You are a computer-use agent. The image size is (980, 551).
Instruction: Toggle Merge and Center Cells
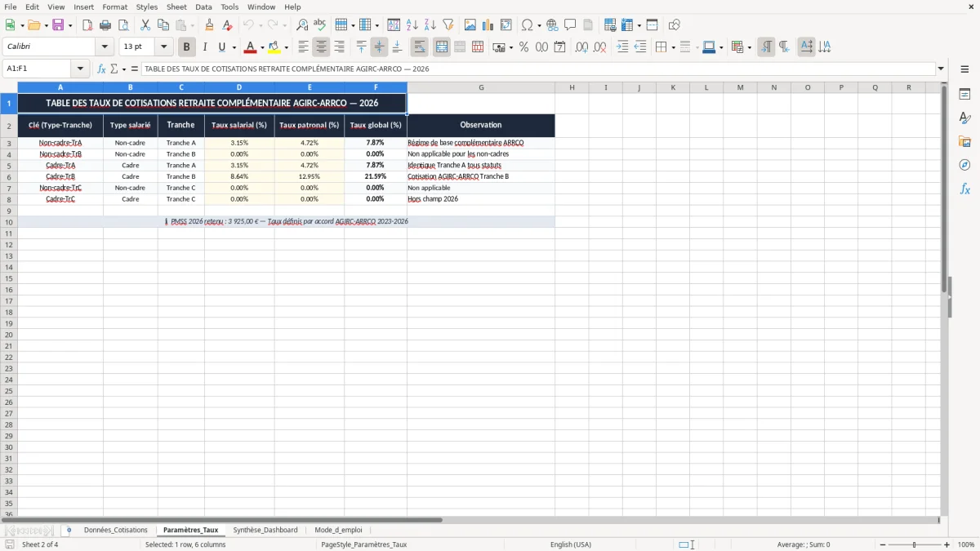[442, 47]
